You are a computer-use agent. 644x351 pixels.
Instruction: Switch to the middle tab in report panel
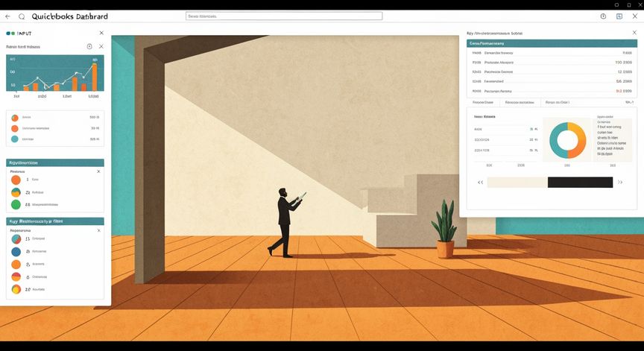(520, 102)
